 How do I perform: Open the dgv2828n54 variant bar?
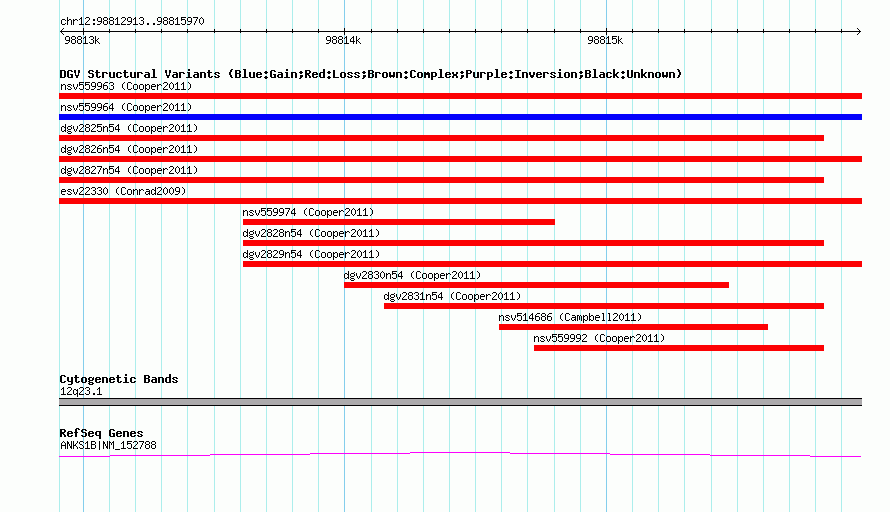pyautogui.click(x=533, y=243)
